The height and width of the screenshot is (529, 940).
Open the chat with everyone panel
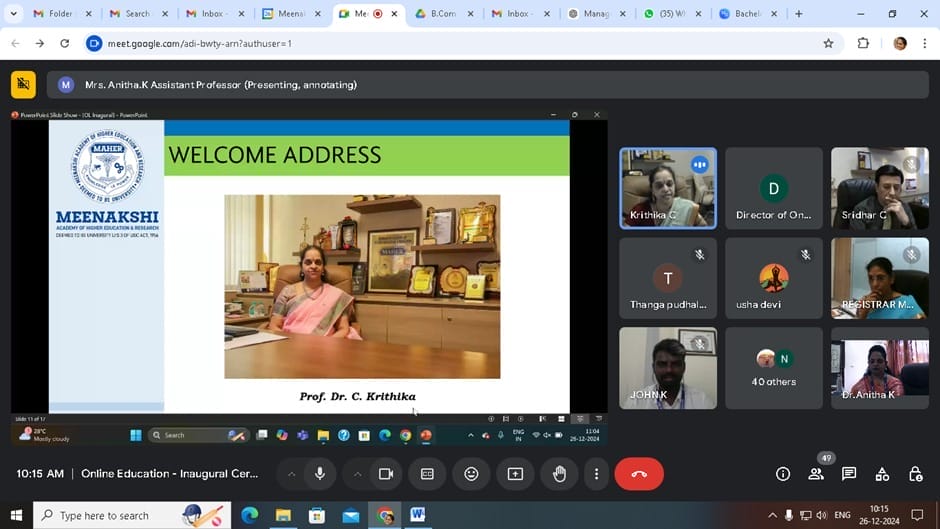point(849,474)
